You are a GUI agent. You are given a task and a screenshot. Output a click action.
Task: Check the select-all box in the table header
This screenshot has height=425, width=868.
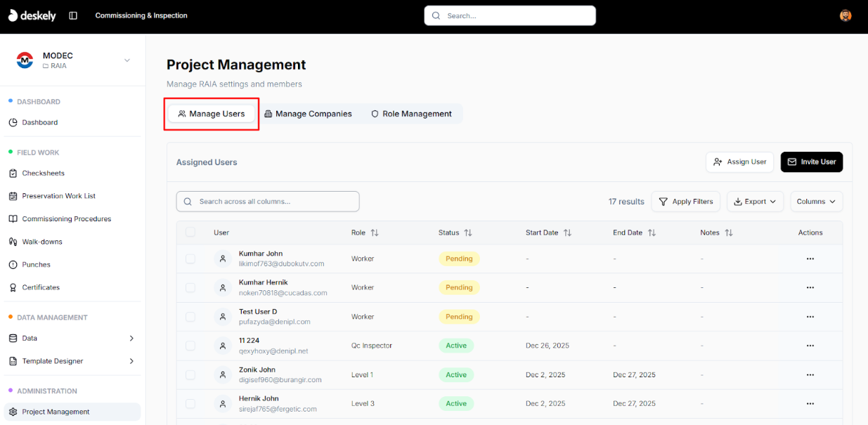pyautogui.click(x=190, y=232)
